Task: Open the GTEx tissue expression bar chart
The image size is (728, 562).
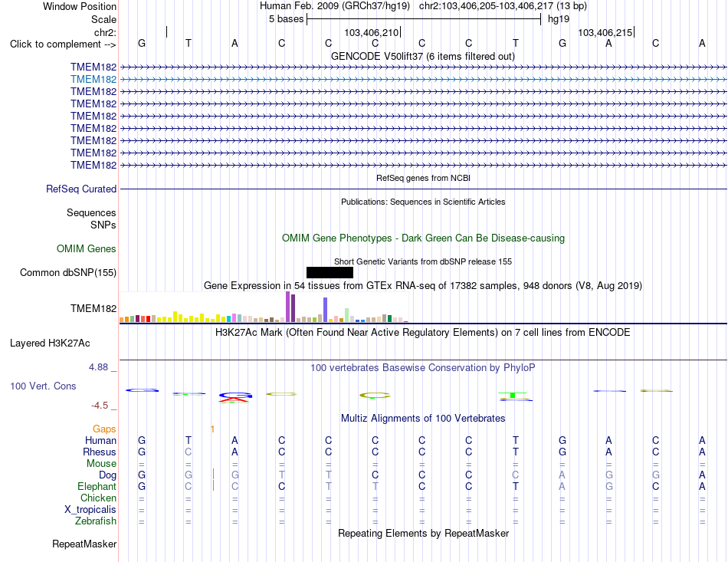Action: (264, 307)
